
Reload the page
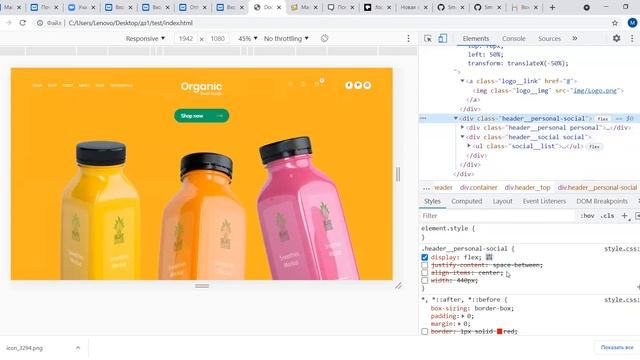pos(23,23)
